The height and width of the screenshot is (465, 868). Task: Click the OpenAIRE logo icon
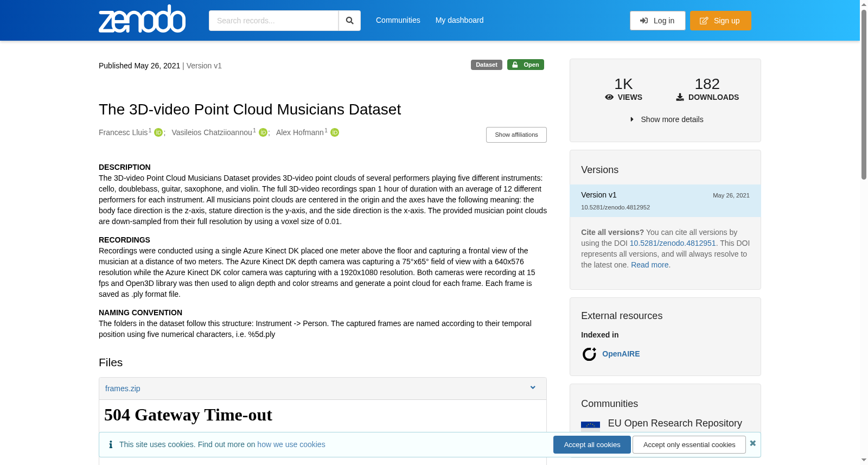(x=589, y=354)
